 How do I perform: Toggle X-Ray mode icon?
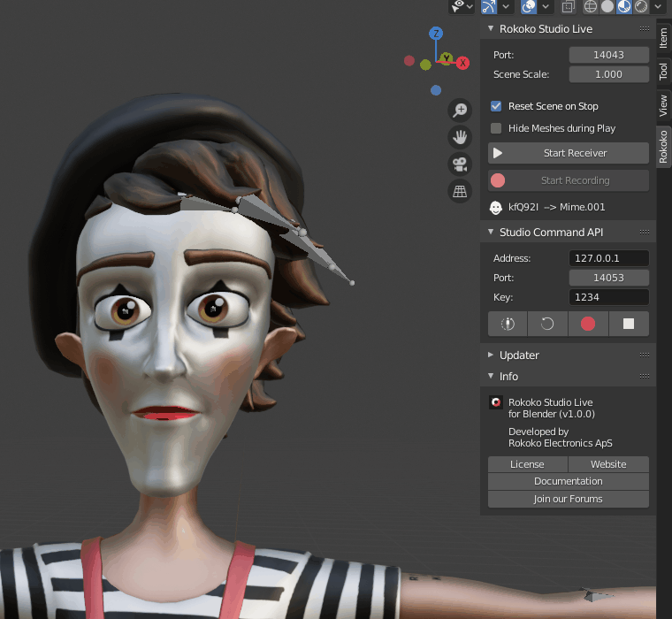pos(569,6)
